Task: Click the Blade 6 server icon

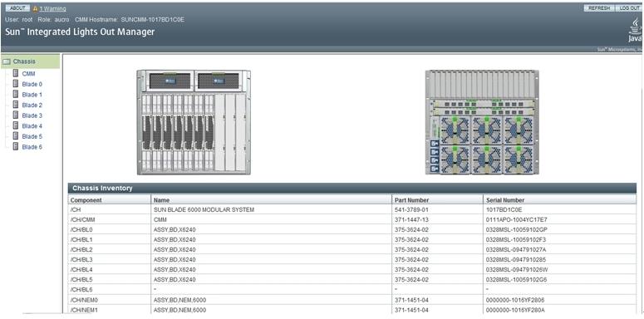Action: click(x=16, y=146)
